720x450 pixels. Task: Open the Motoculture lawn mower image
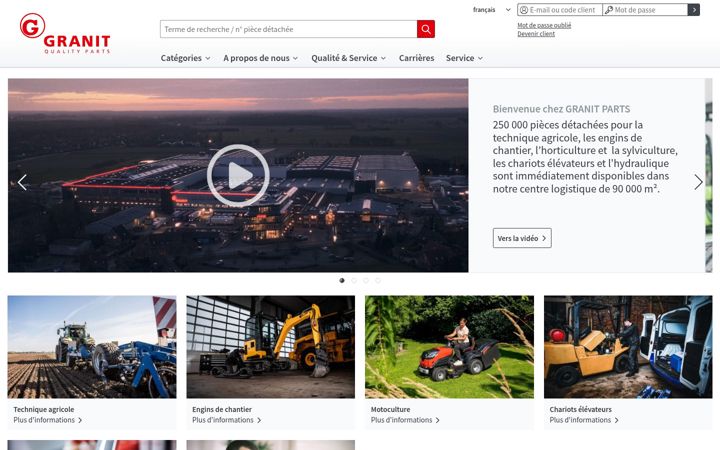(449, 347)
